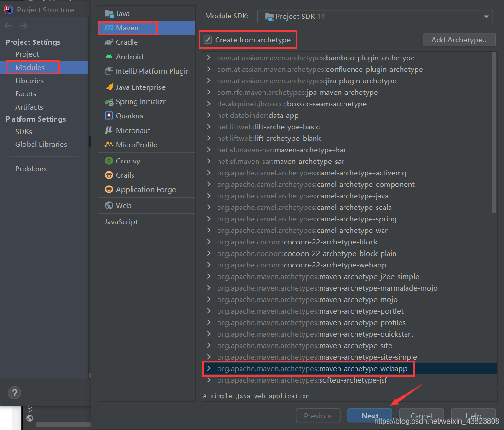Open Libraries settings
Viewport: 504px width, 430px height.
[29, 81]
